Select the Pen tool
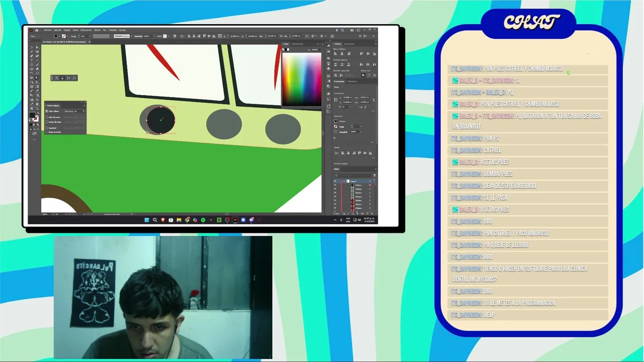644x362 pixels. [x=32, y=56]
